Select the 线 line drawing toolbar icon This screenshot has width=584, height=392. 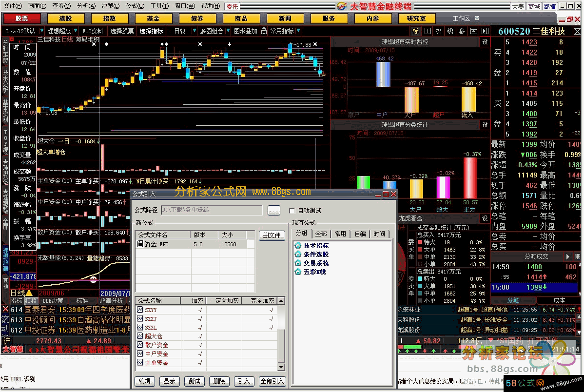[x=450, y=31]
